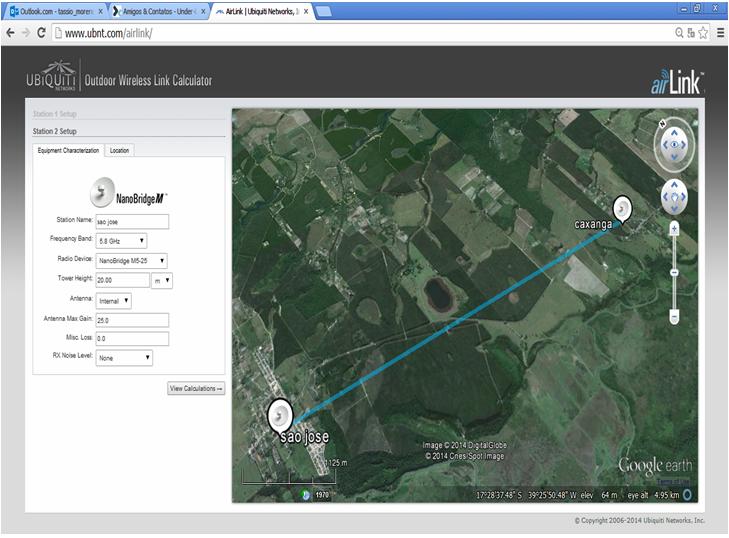Click the address bar URL
This screenshot has width=729, height=538.
[x=108, y=33]
